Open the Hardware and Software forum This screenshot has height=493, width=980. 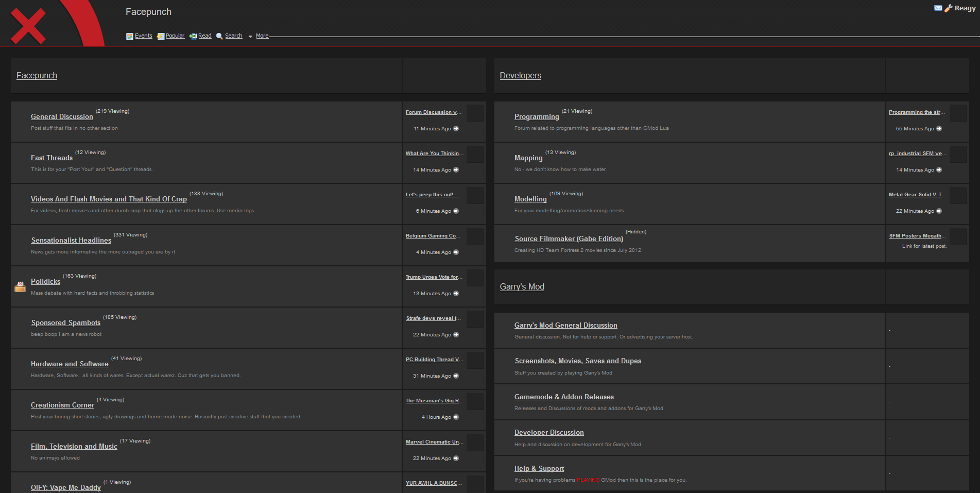pos(70,364)
